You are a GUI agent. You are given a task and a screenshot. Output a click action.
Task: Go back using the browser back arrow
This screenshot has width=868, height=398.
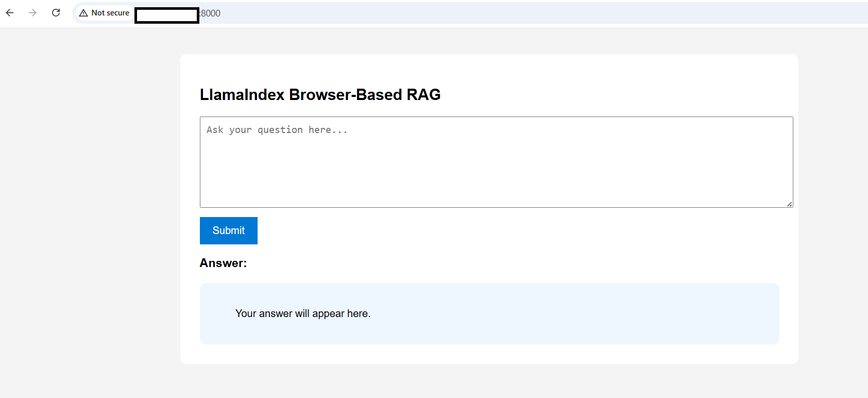pos(10,13)
